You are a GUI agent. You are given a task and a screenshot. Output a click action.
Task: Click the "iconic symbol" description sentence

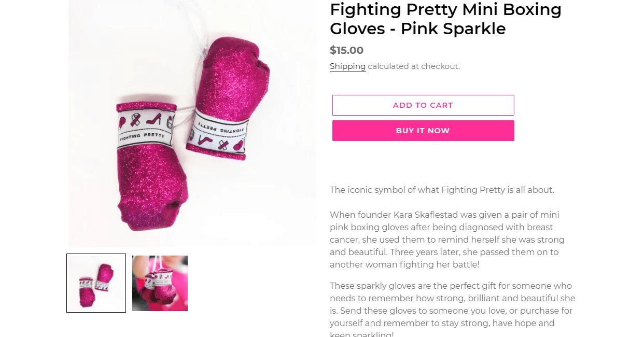(x=442, y=190)
